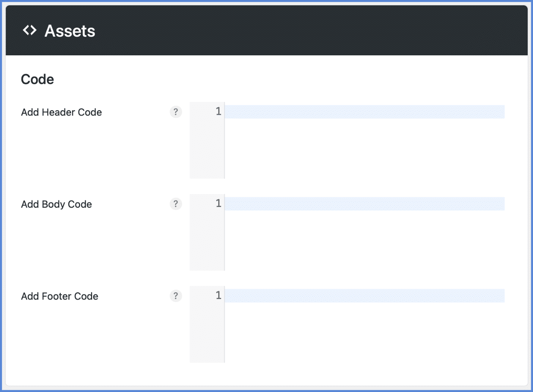Screen dimensions: 533x392
Task: Click the help circle near Add Footer Code
Action: [x=176, y=296]
